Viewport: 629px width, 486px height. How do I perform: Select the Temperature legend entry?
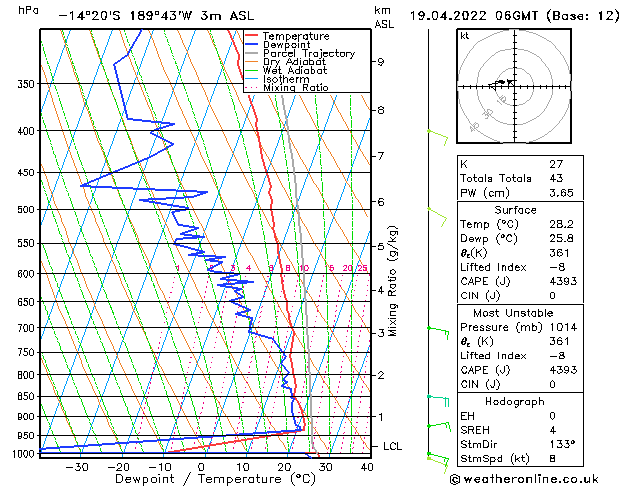[x=296, y=36]
